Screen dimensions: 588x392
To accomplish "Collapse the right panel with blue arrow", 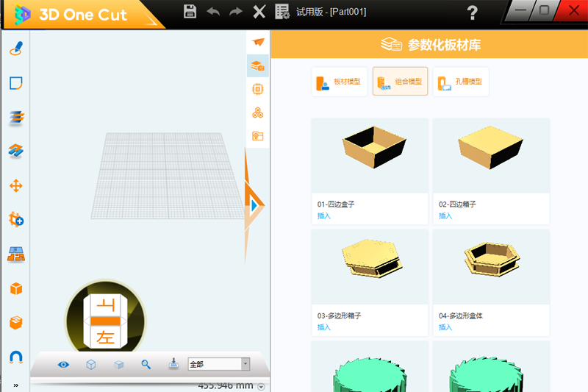I will (254, 205).
